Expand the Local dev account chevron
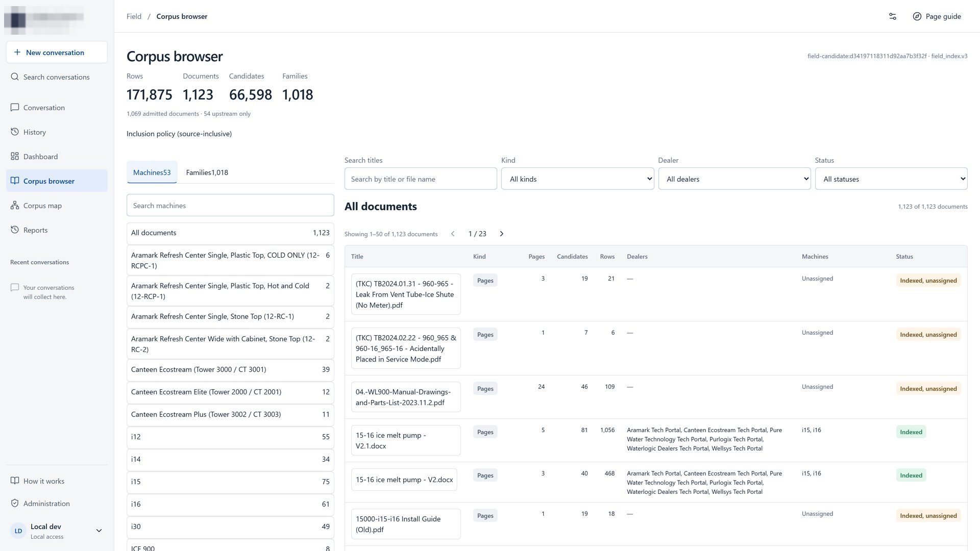 [99, 531]
